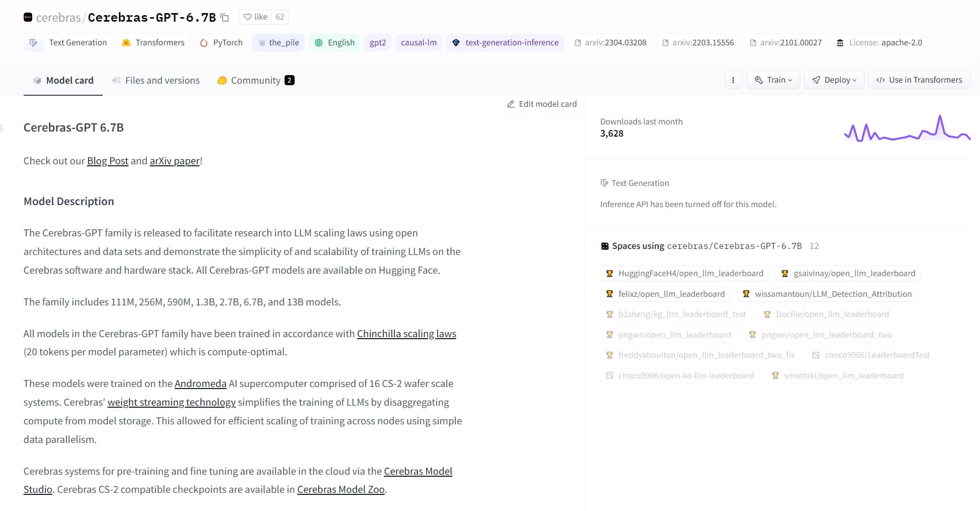
Task: Click the English language tag
Action: click(x=335, y=43)
